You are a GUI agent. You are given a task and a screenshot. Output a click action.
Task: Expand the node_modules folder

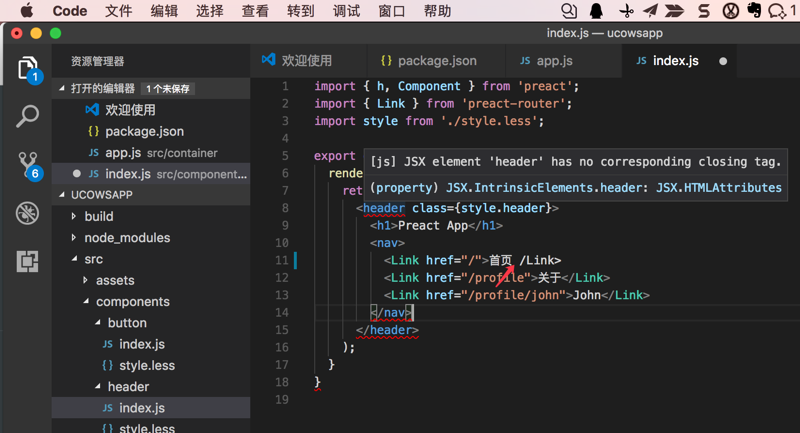127,238
